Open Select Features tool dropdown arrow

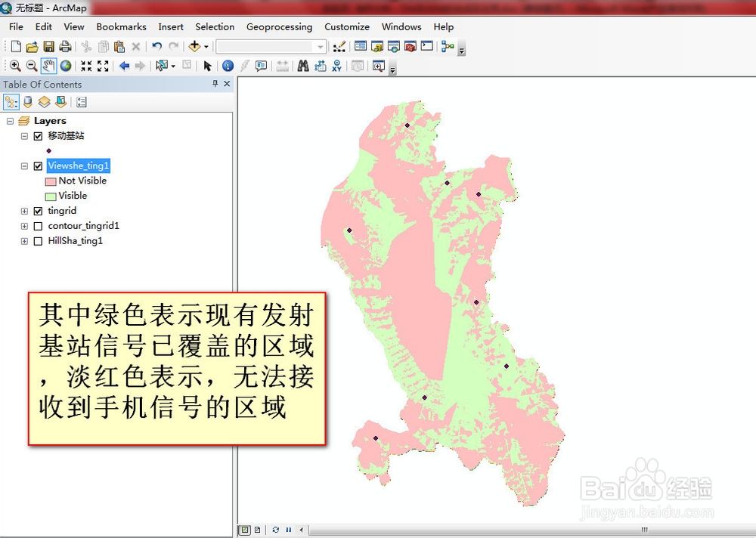click(x=173, y=66)
